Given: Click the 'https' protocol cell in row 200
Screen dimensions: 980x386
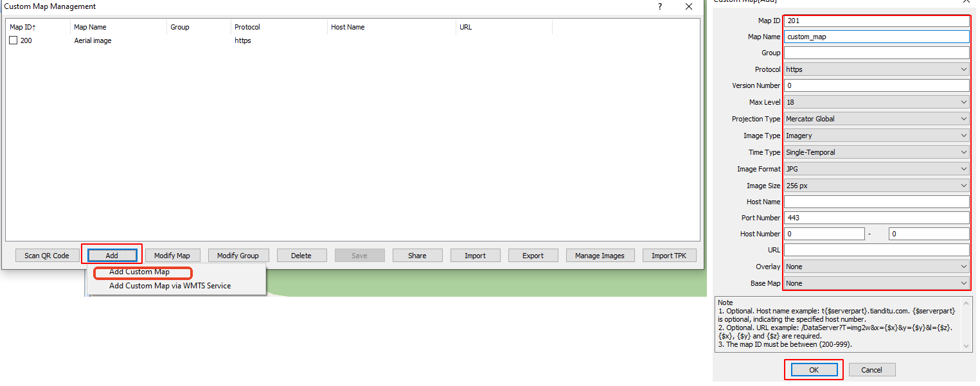Looking at the screenshot, I should click(x=243, y=40).
